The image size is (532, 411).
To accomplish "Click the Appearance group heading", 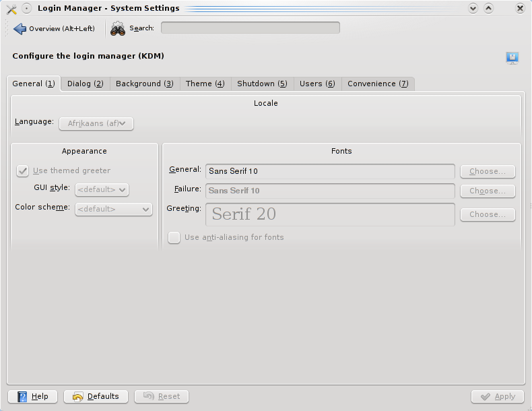I will [84, 151].
